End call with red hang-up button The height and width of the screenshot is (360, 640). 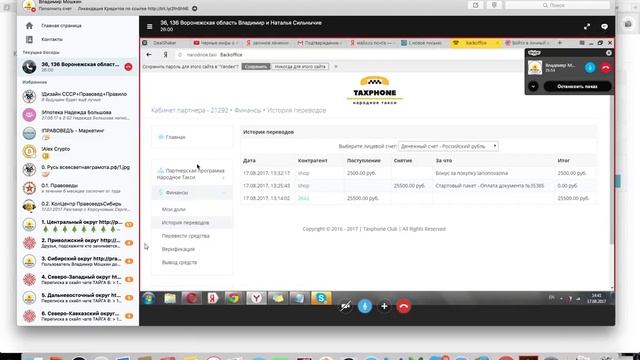point(403,306)
